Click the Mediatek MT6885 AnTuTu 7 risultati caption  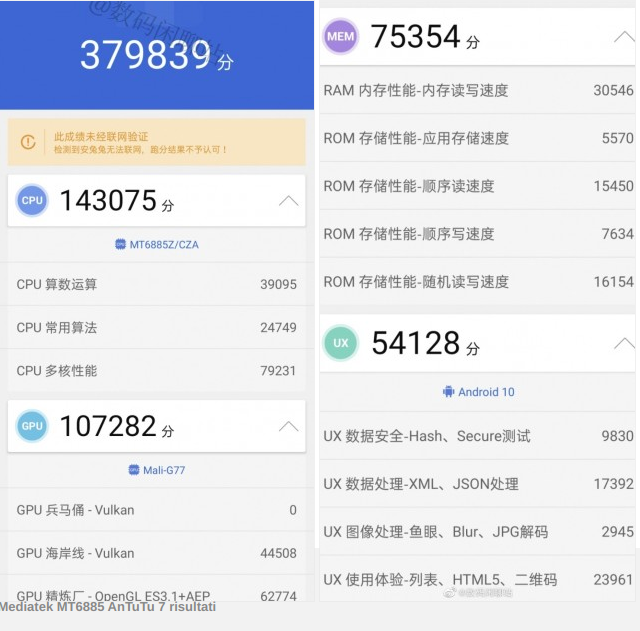coord(108,607)
